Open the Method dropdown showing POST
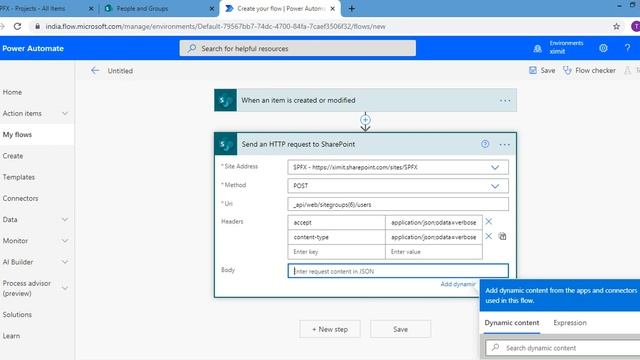 point(398,186)
